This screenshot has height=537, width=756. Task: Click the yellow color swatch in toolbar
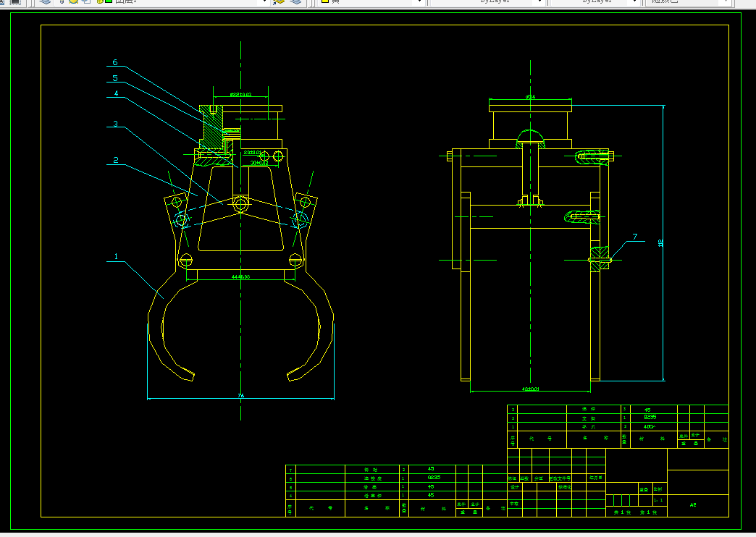(x=325, y=1)
